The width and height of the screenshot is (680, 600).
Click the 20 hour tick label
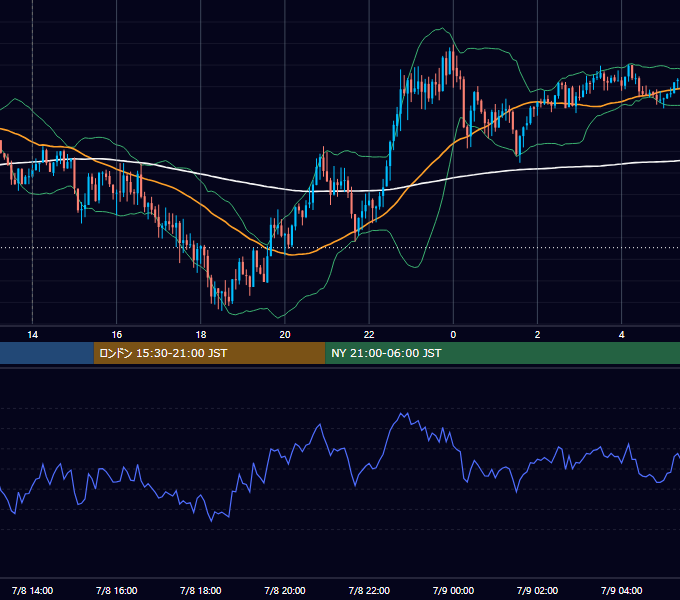[x=285, y=335]
